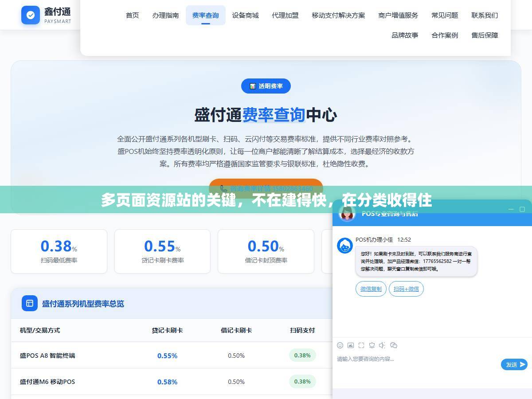This screenshot has width=532, height=399.
Task: Minimize the POS chat widget
Action: [x=511, y=209]
